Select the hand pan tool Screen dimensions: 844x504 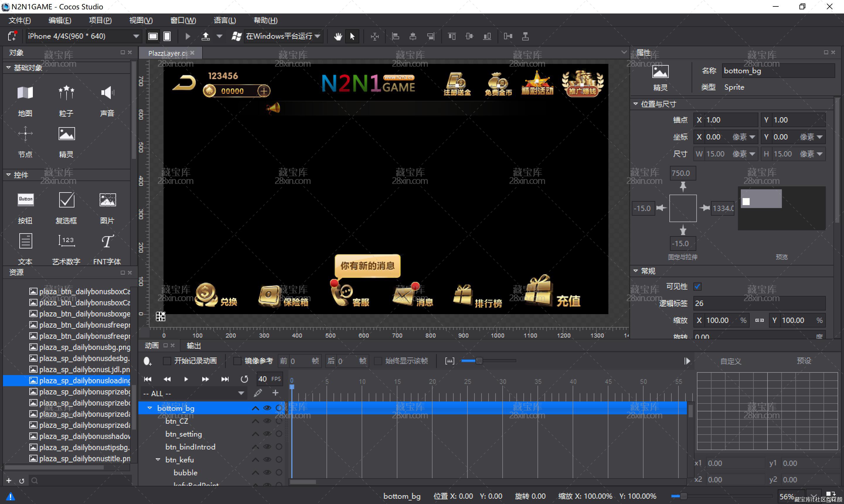[338, 36]
